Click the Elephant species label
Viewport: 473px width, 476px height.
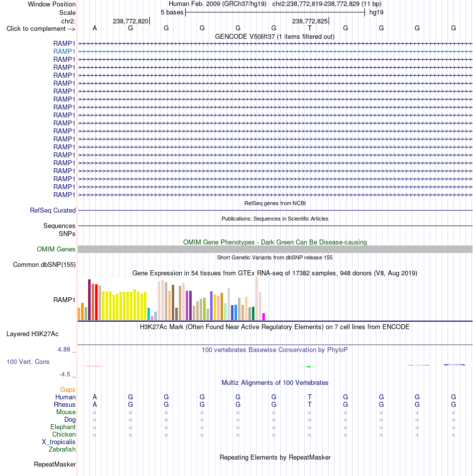tap(63, 427)
